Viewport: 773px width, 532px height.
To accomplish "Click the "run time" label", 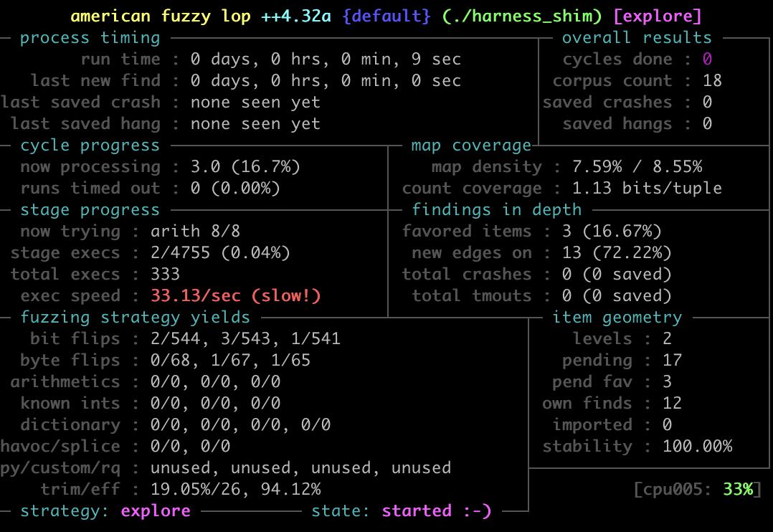I will (x=120, y=60).
